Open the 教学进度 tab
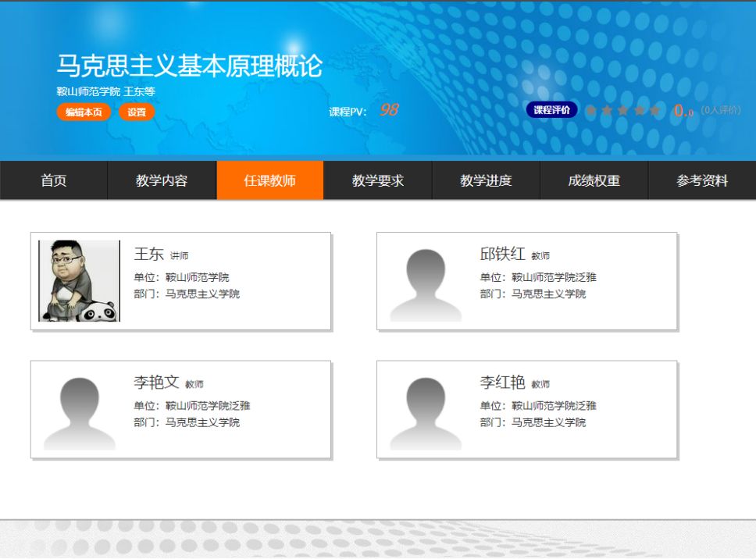756x559 pixels. [486, 180]
